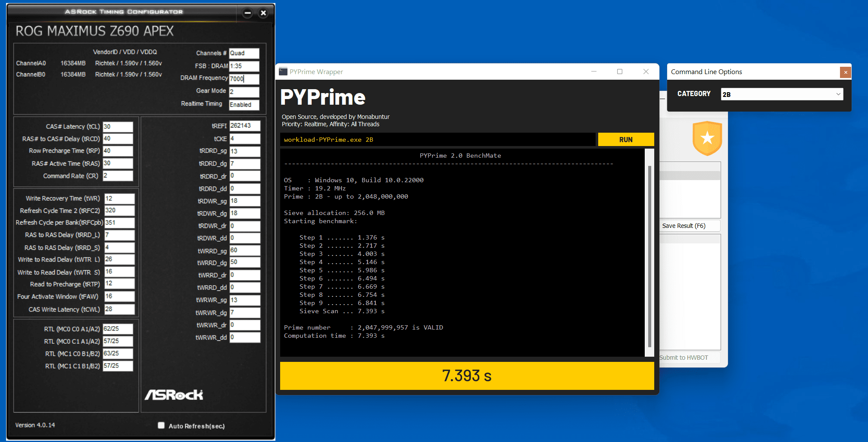Click the Refresh Cycle Time 2 (tRFC2) field

point(119,210)
